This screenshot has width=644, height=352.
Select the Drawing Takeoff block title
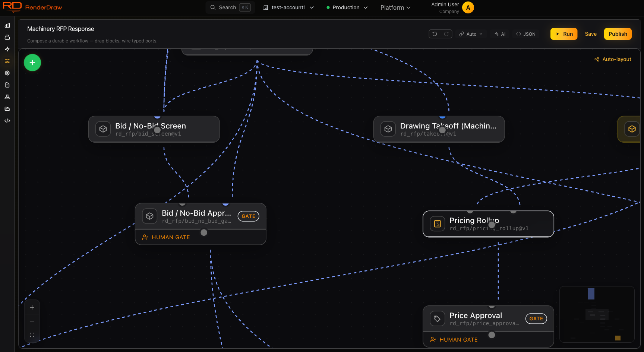click(448, 126)
